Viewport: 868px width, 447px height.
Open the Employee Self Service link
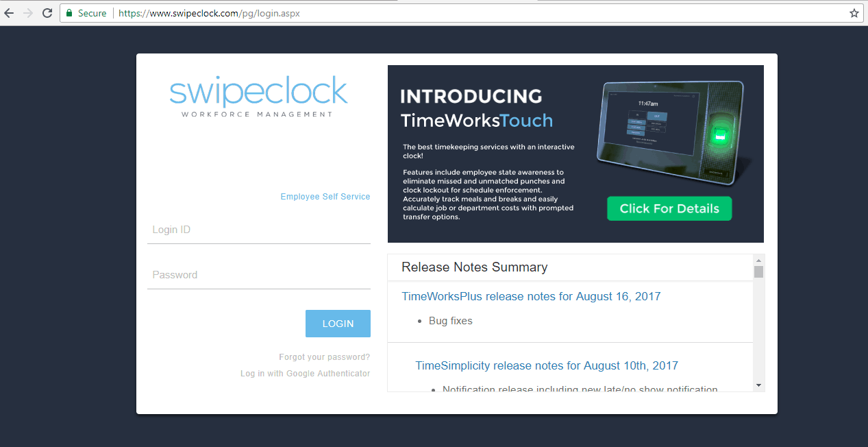325,197
